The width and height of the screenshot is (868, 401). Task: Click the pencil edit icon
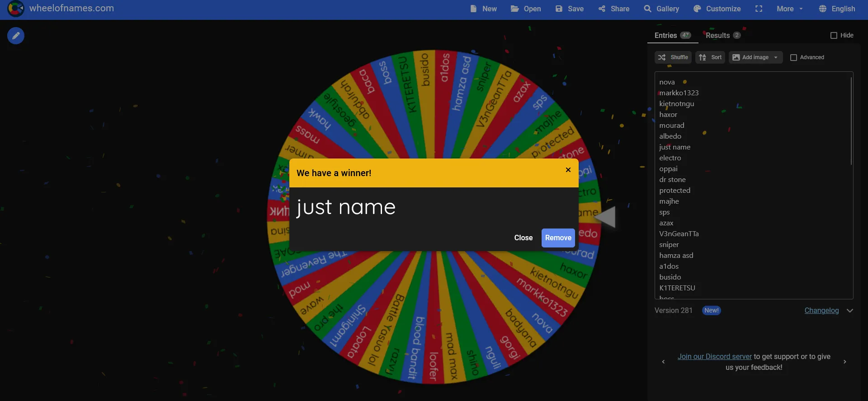pos(16,36)
